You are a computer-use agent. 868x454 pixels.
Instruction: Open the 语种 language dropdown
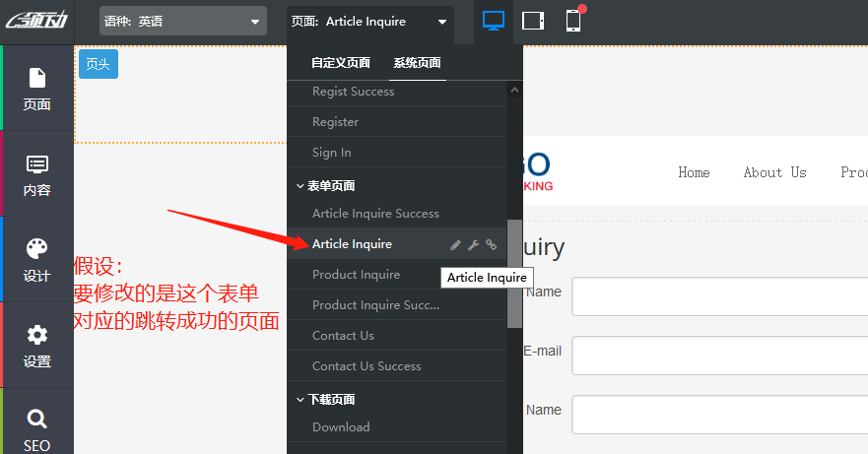click(182, 21)
